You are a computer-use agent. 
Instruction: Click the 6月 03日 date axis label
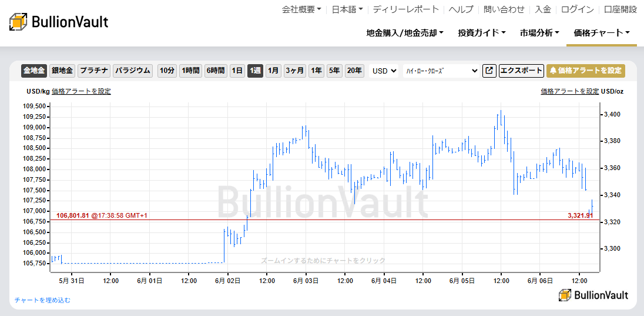coord(306,281)
